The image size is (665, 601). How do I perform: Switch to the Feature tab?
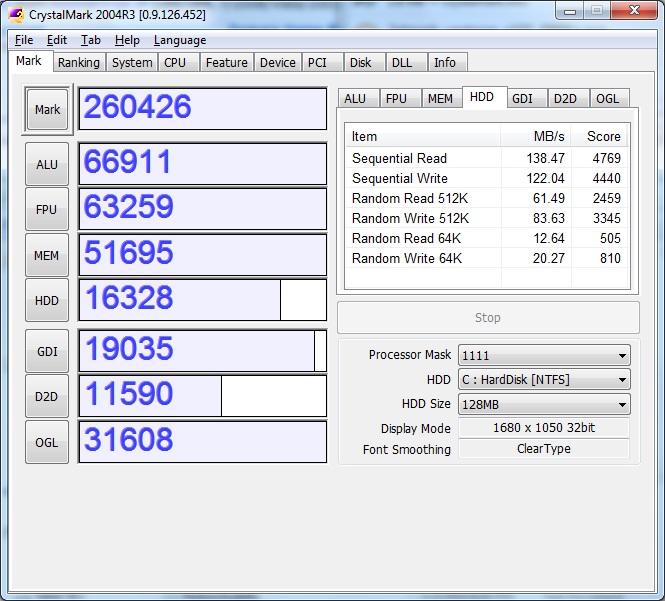coord(226,62)
